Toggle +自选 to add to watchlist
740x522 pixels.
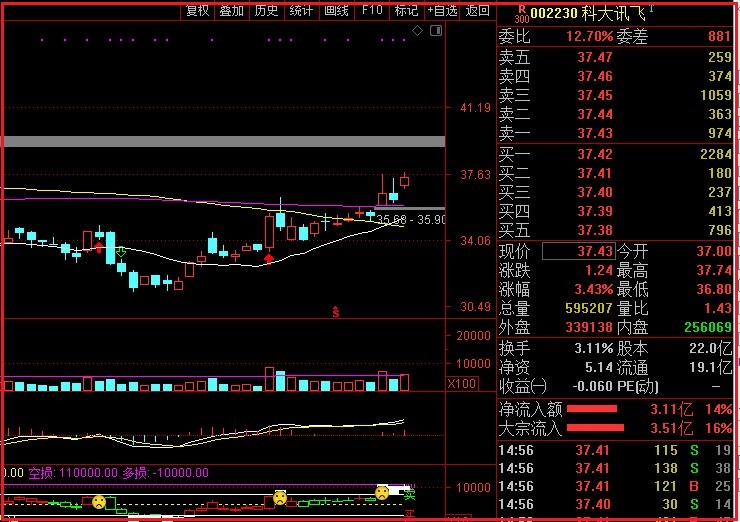point(442,10)
